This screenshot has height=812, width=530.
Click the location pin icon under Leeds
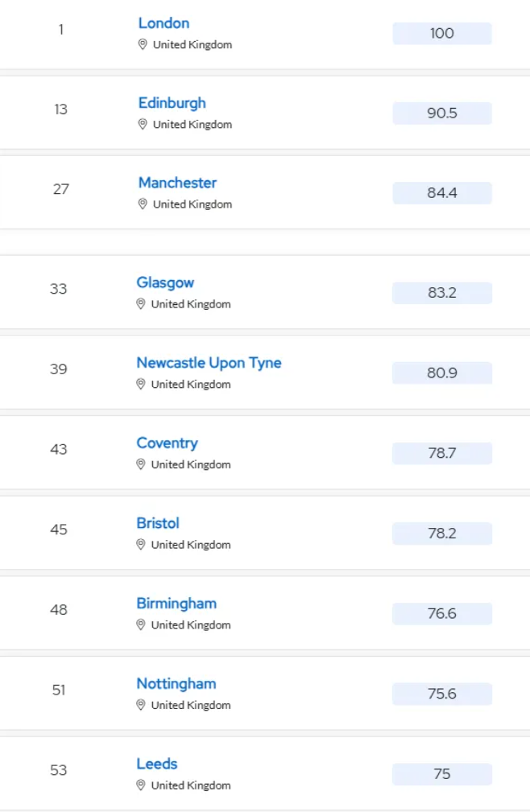pyautogui.click(x=140, y=785)
